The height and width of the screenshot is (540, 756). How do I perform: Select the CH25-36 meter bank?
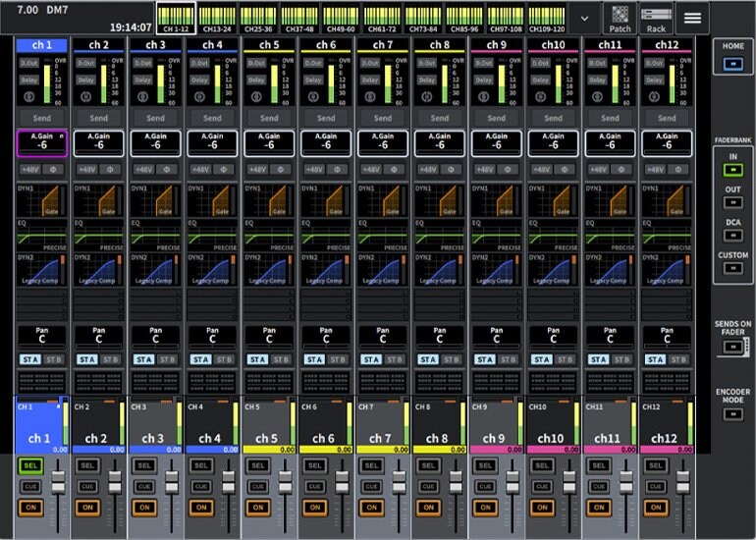[x=258, y=19]
